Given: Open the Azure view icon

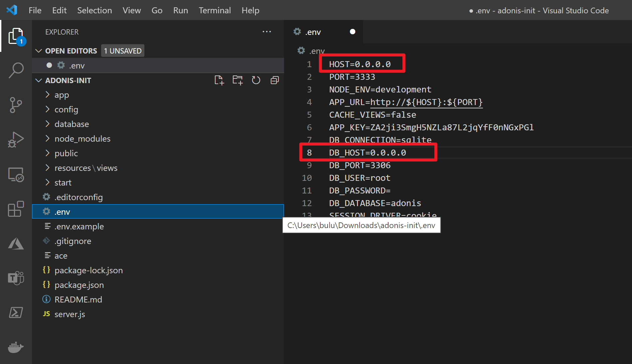Looking at the screenshot, I should (16, 244).
